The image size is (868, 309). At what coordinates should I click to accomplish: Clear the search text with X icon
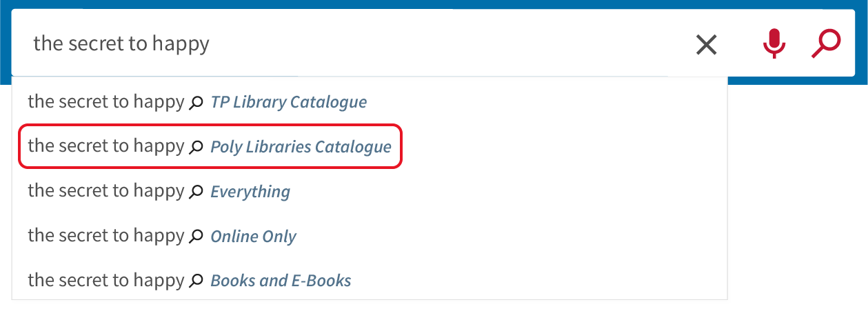click(x=706, y=45)
